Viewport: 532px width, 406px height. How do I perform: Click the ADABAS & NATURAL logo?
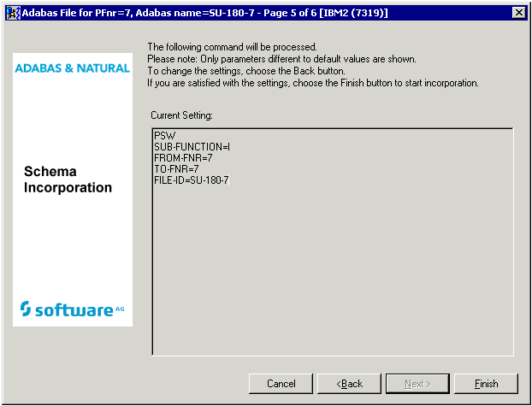(x=73, y=68)
